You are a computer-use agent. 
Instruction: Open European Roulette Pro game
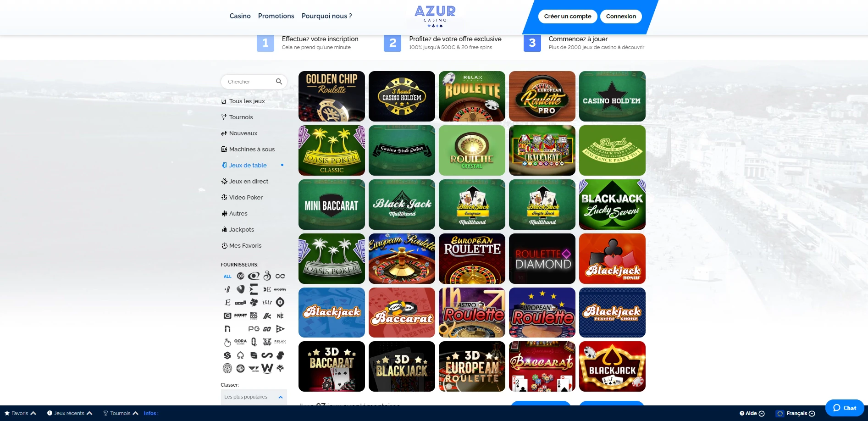(542, 96)
